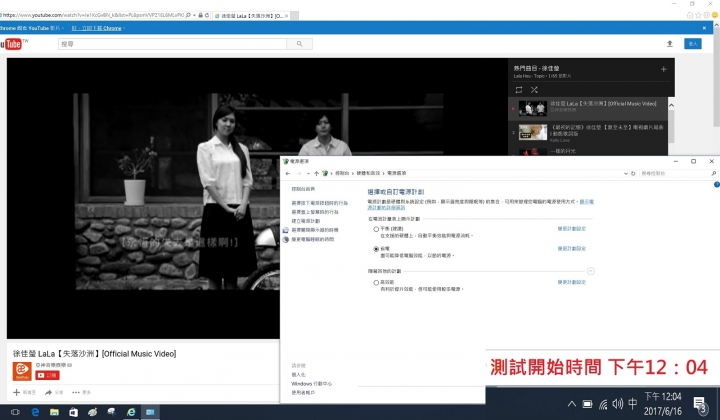Image resolution: width=720 pixels, height=420 pixels.
Task: Open Windows 行動中心 link
Action: (x=311, y=383)
